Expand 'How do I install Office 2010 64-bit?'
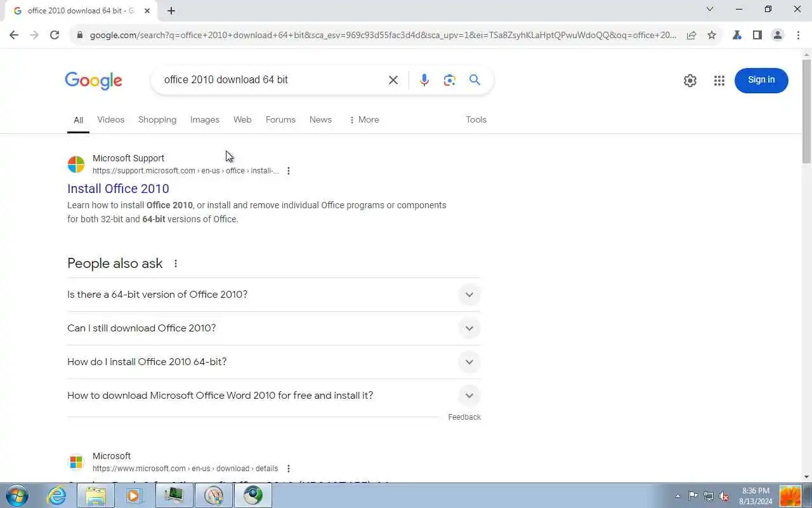812x508 pixels. click(274, 362)
